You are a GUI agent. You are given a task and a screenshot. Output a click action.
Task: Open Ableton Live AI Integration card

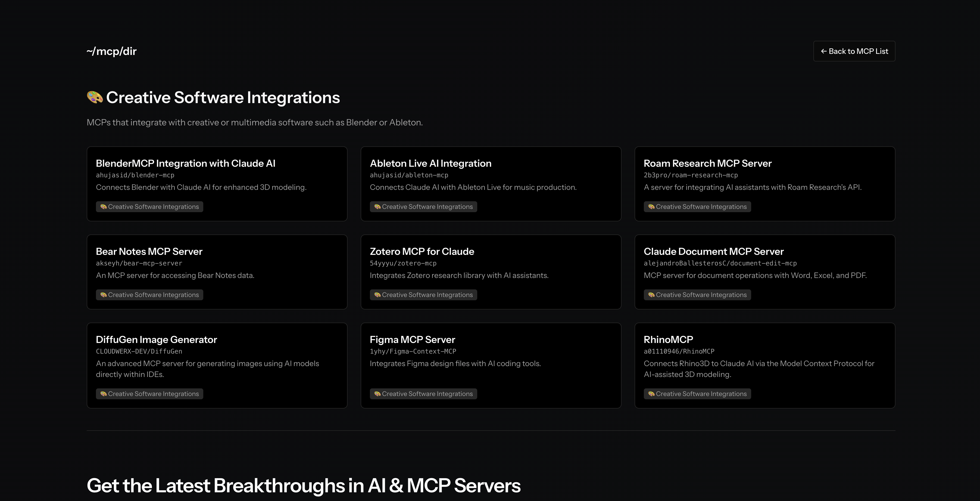point(430,163)
